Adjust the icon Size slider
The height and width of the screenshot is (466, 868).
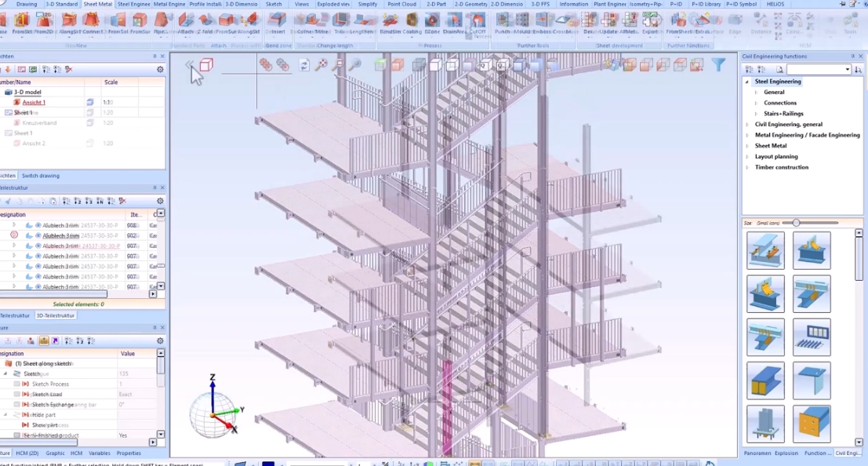click(797, 224)
